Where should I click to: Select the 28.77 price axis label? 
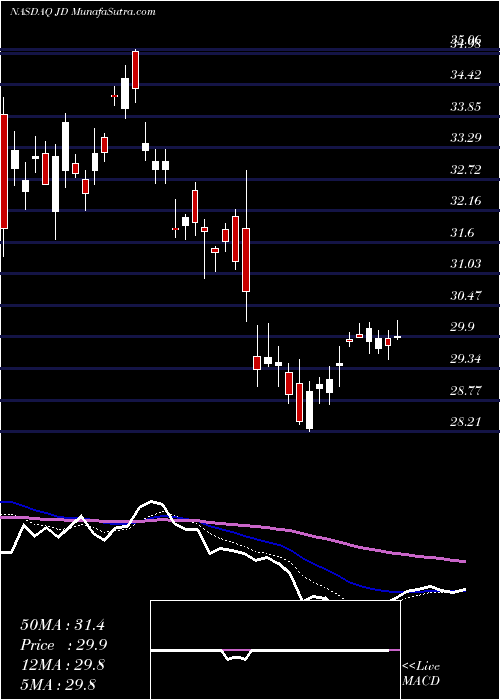tap(466, 391)
